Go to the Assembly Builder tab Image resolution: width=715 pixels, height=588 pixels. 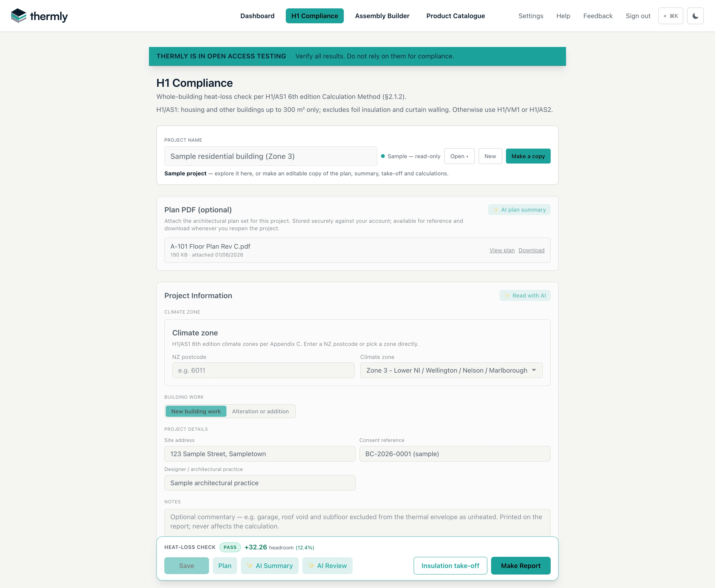[x=382, y=16]
